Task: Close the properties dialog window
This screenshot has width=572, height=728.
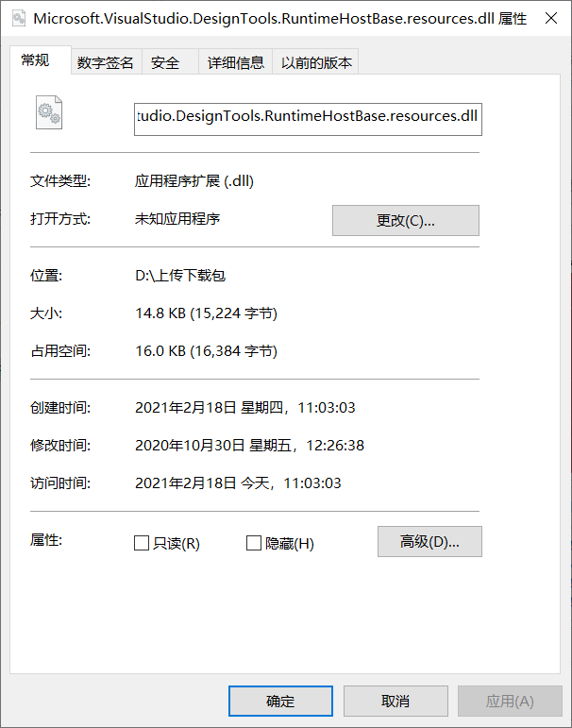Action: 551,18
